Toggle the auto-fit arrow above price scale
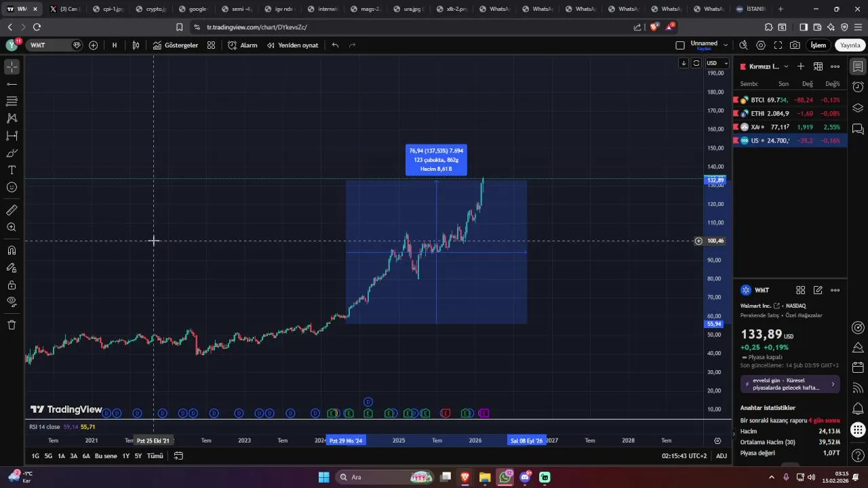 click(684, 63)
